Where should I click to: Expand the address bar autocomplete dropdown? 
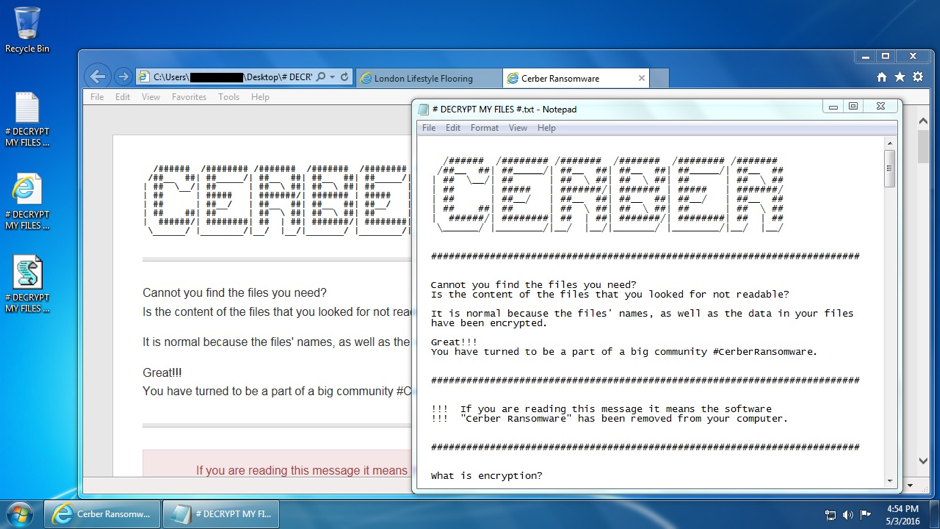click(332, 77)
